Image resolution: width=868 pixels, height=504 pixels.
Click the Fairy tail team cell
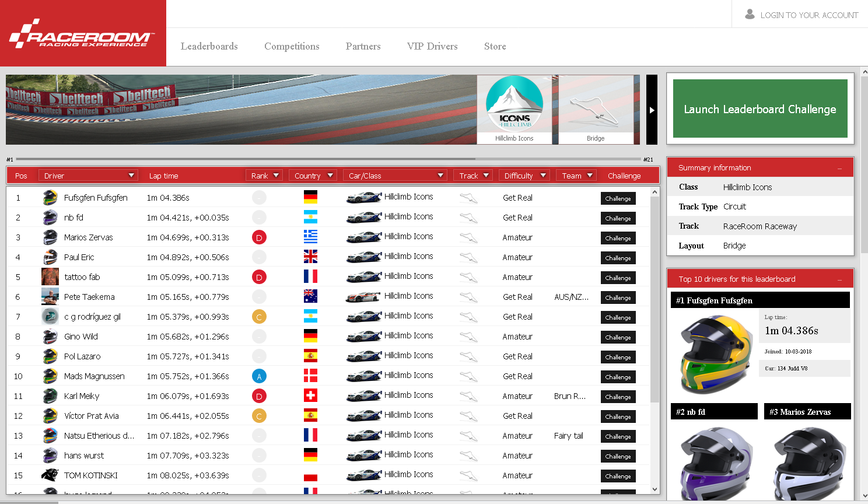coord(569,436)
